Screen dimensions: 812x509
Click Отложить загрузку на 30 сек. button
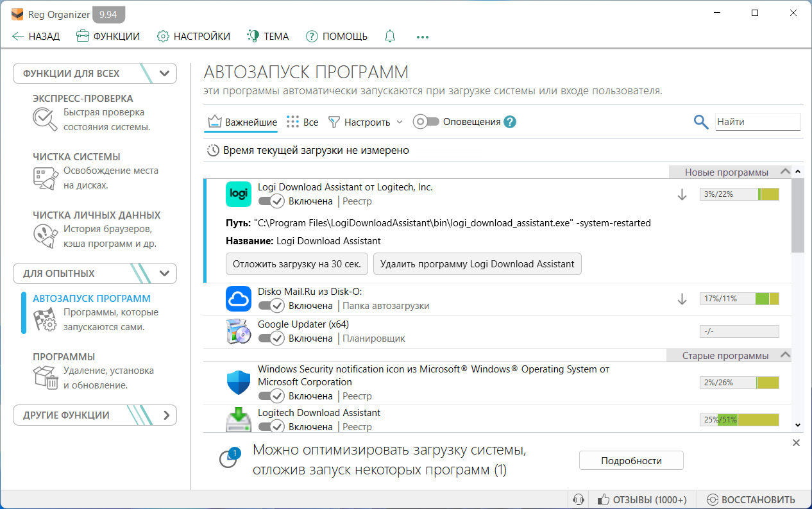click(x=298, y=264)
